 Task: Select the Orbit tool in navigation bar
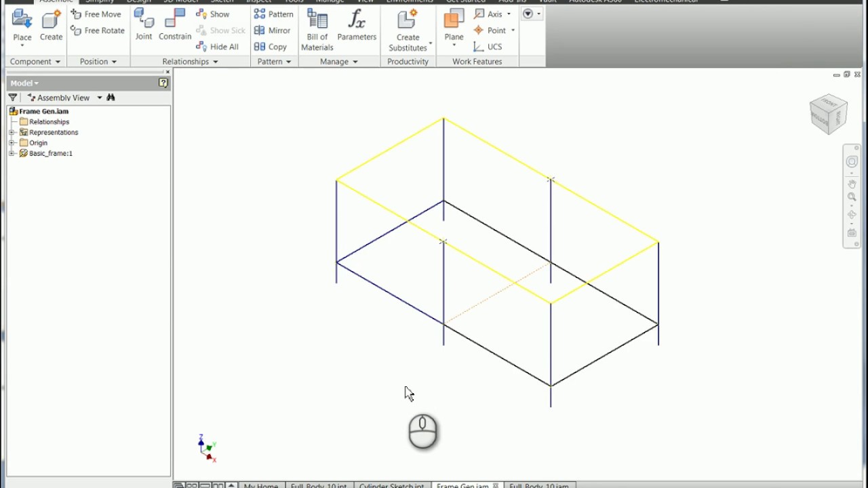pyautogui.click(x=852, y=215)
